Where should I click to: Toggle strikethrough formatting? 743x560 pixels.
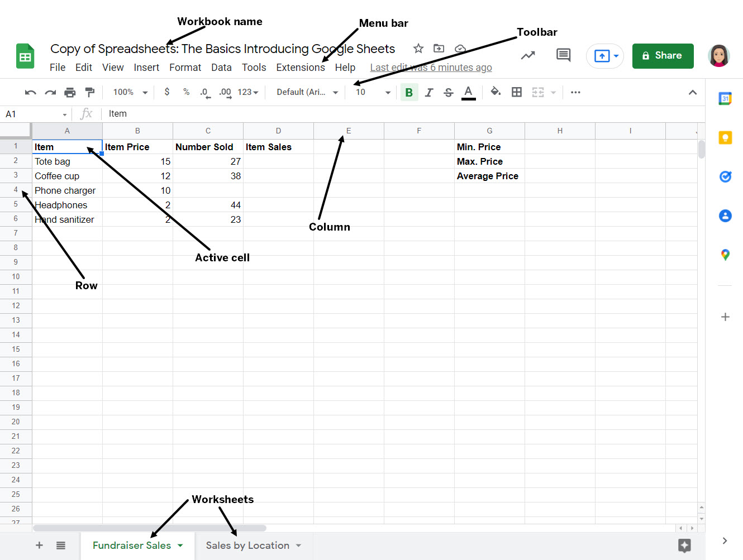coord(448,92)
